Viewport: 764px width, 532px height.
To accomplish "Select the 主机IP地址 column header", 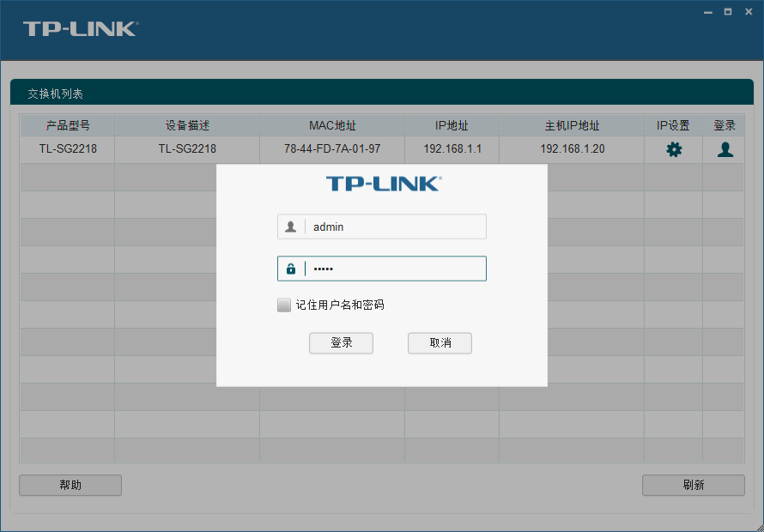I will click(572, 125).
